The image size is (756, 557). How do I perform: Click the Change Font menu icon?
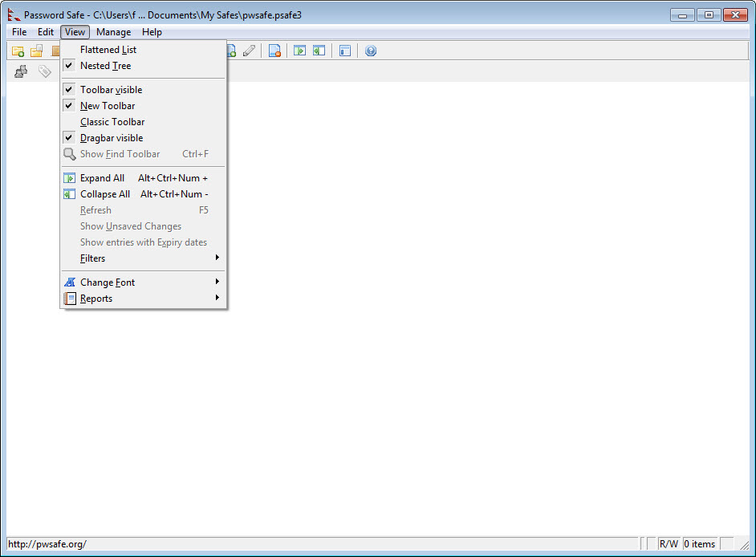coord(70,283)
